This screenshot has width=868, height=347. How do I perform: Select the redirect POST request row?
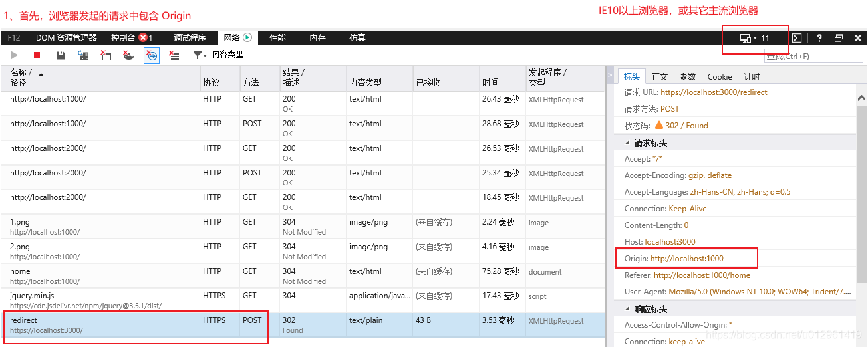[303, 325]
